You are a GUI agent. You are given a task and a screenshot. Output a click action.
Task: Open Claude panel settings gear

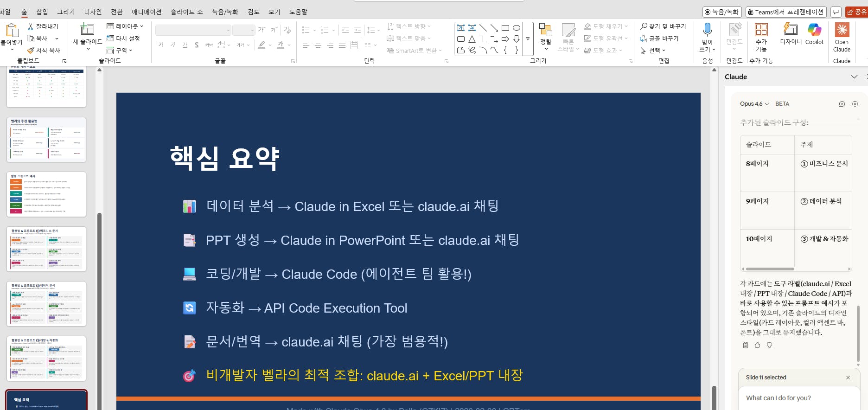pos(855,104)
